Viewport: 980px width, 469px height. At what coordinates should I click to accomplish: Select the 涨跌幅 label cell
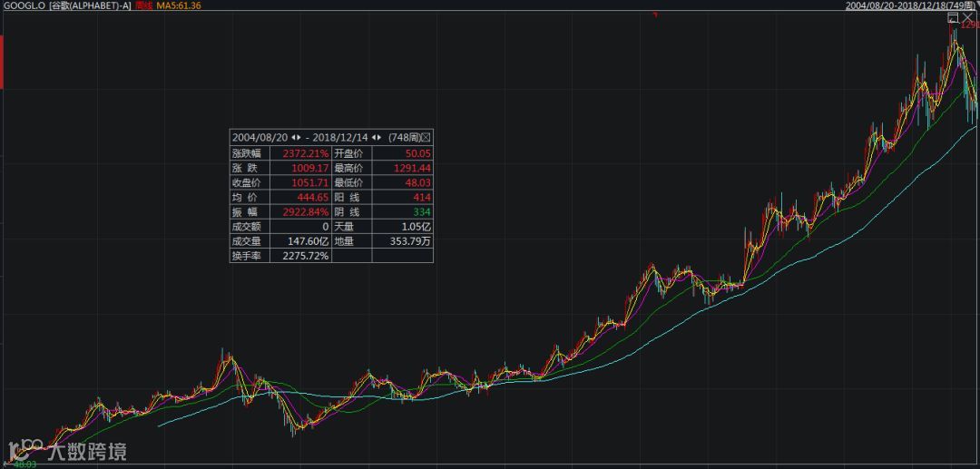pos(250,153)
